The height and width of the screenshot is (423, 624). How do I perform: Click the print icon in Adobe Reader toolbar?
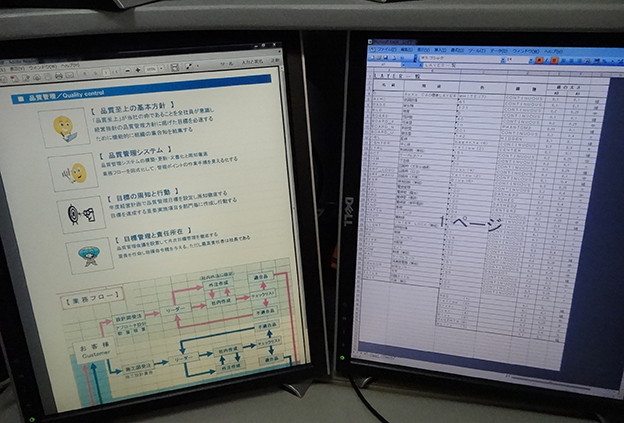coord(58,76)
